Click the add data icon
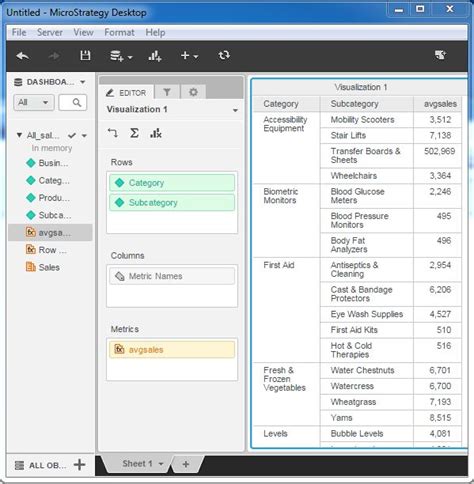474x484 pixels. [121, 56]
